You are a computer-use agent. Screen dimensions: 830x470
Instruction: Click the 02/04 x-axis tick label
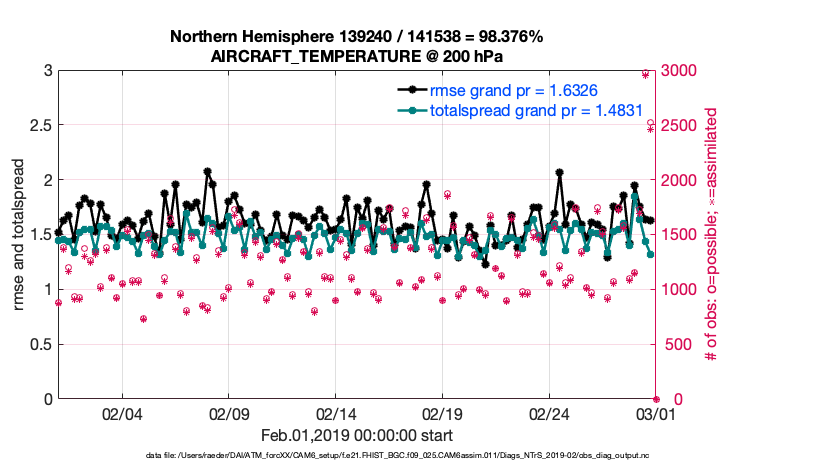coord(122,414)
